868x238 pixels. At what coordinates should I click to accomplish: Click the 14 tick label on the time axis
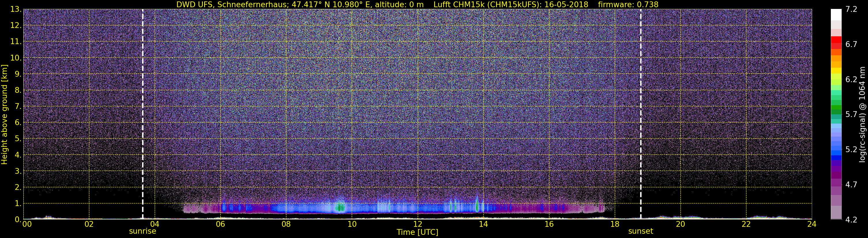[x=483, y=224]
